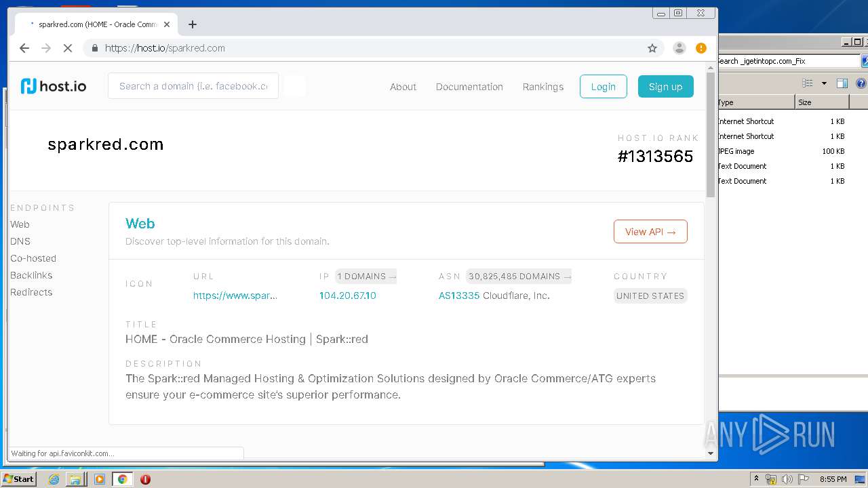Jump to DNS endpoint in sidebar

click(20, 241)
